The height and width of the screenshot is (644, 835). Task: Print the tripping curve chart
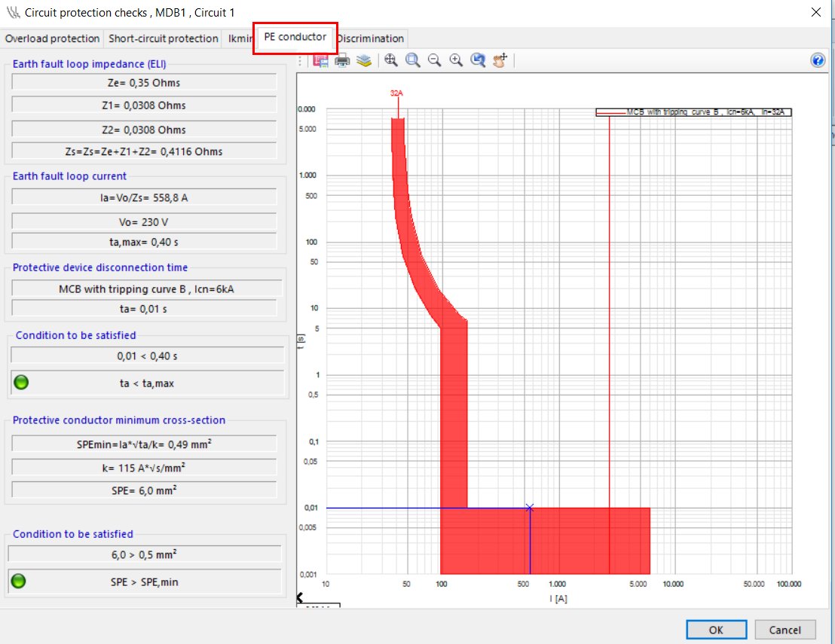[x=342, y=61]
